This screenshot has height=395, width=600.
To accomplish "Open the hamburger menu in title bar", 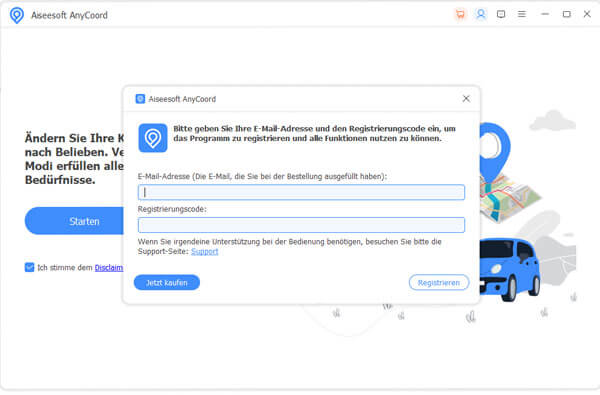I will (522, 14).
